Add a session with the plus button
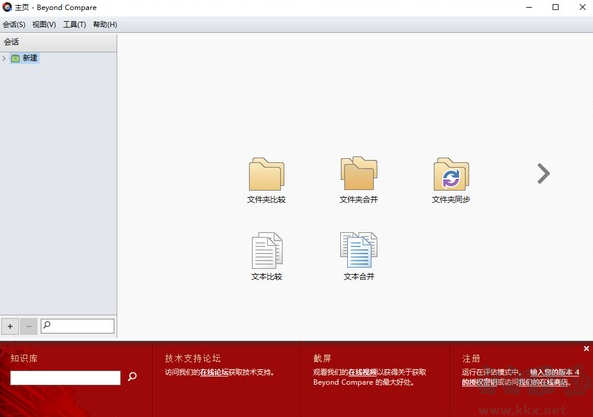This screenshot has width=593, height=417. 10,326
